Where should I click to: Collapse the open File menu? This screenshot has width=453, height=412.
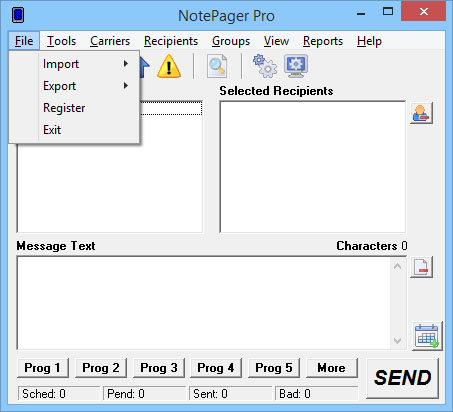[x=24, y=41]
